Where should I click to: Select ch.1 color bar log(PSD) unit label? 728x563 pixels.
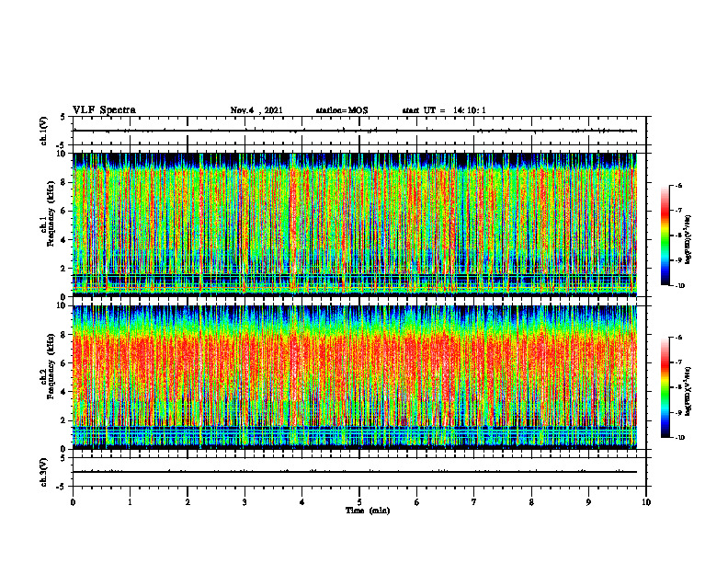click(688, 240)
